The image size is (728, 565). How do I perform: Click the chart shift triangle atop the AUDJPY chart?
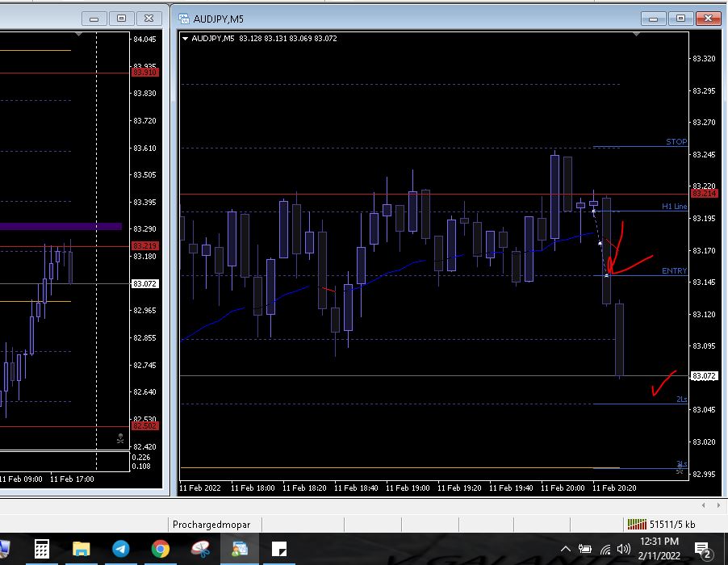click(637, 35)
